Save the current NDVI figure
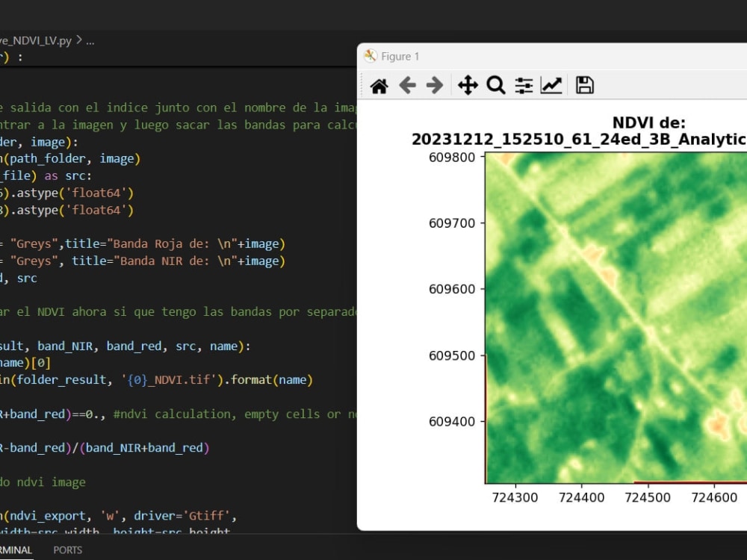Image resolution: width=747 pixels, height=560 pixels. point(585,84)
